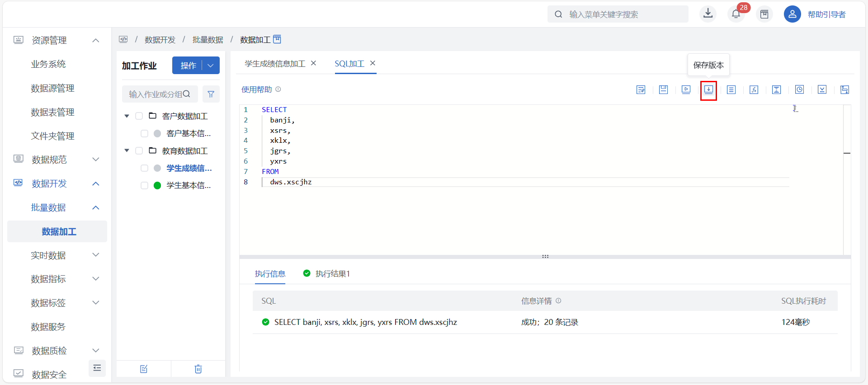Screen dimensions: 868x385
Task: Click the 帮助引导者 username
Action: (x=826, y=14)
